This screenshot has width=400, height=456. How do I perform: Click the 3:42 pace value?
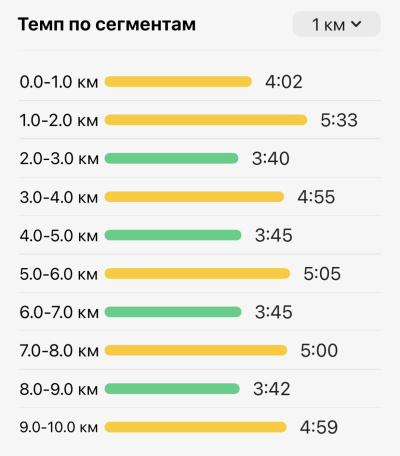pyautogui.click(x=272, y=389)
